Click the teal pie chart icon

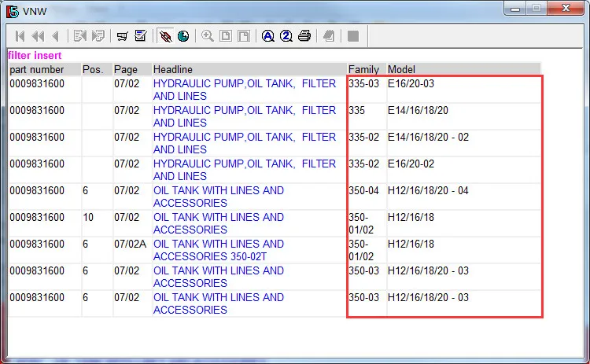(x=183, y=36)
